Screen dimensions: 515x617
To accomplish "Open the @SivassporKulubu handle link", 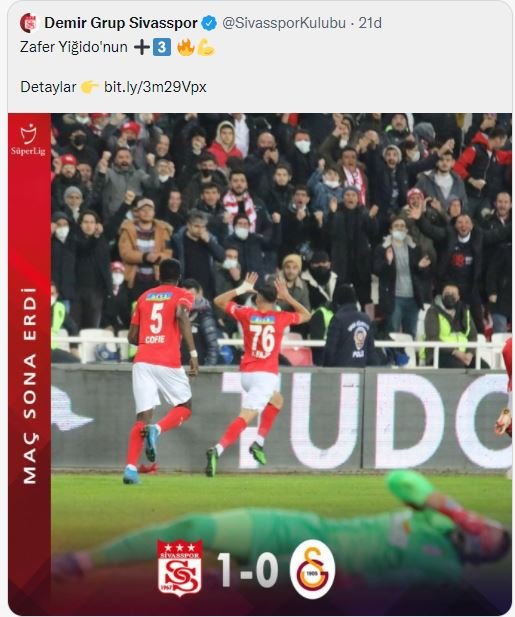I will coord(284,23).
